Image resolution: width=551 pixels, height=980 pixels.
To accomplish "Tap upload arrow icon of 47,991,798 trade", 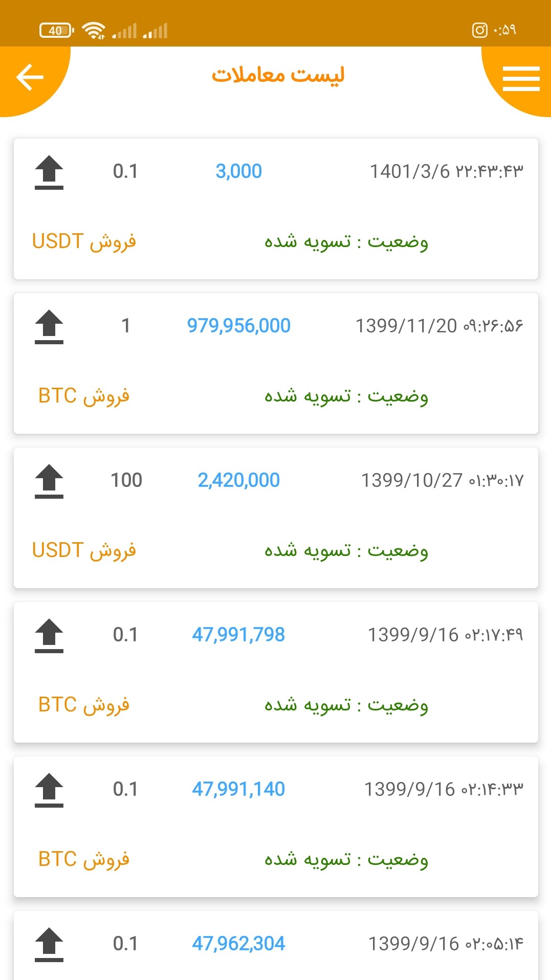I will click(x=49, y=636).
